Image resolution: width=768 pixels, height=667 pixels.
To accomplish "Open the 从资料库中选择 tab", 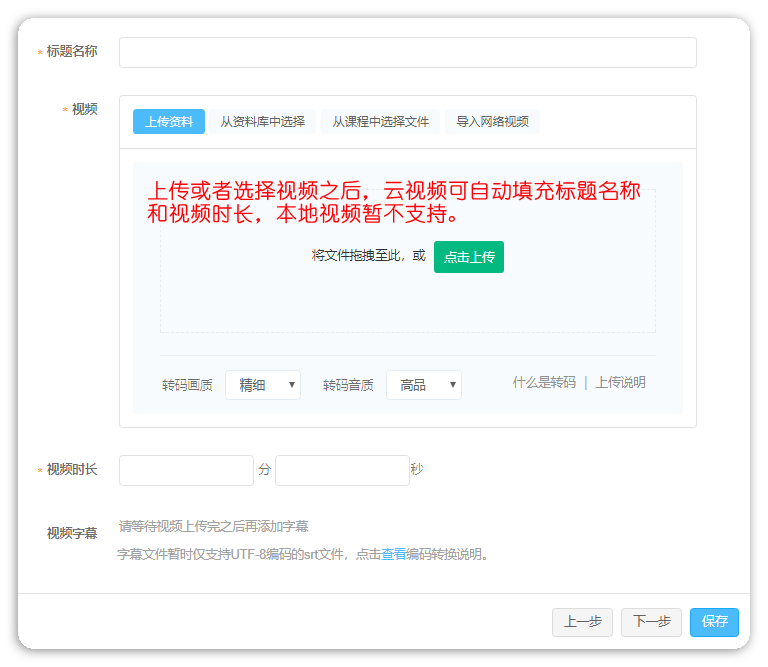I will click(262, 122).
